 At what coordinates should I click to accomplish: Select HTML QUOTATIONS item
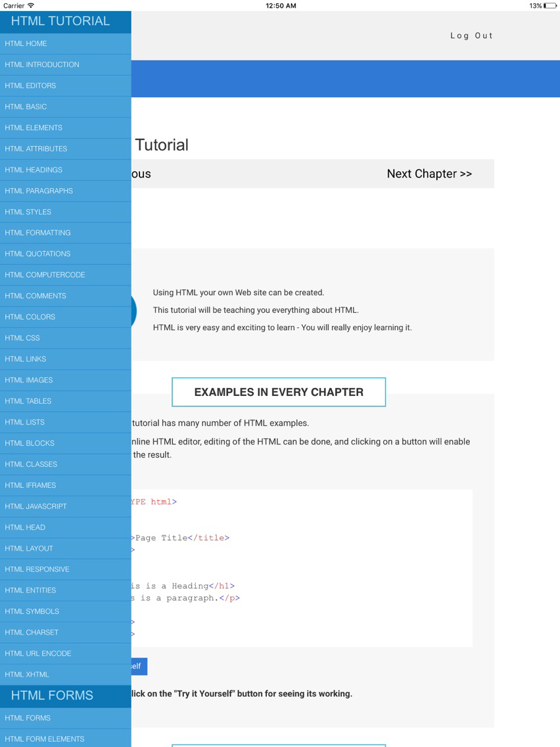(65, 253)
